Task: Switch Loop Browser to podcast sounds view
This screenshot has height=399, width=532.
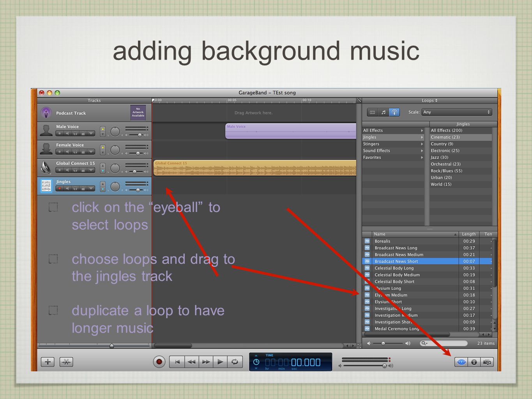Action: (394, 112)
